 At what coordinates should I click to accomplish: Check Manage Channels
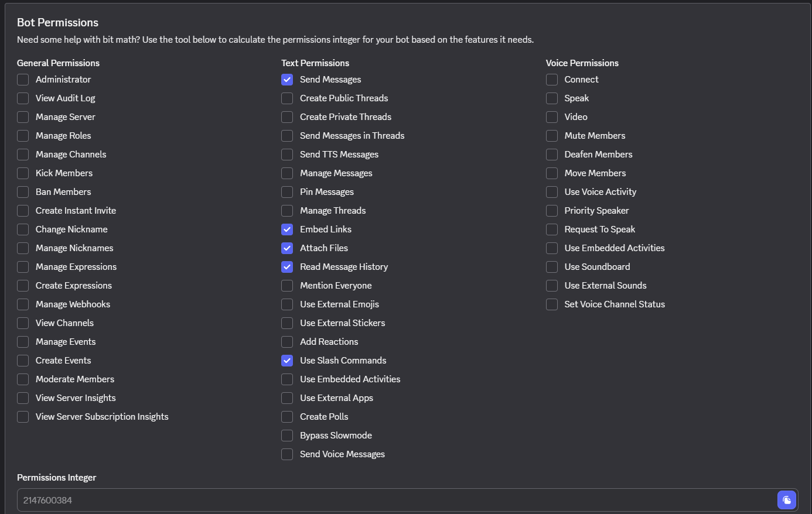click(x=23, y=155)
